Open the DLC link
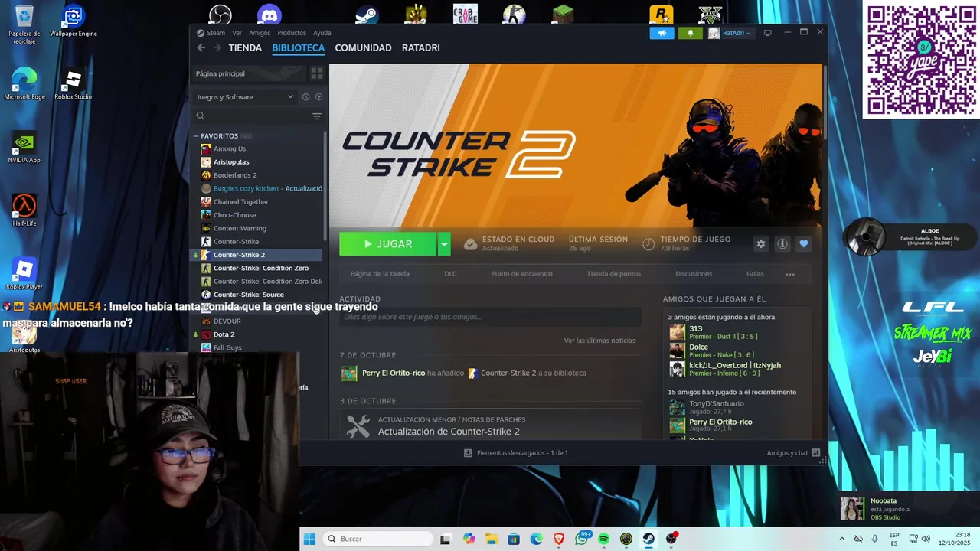 450,273
